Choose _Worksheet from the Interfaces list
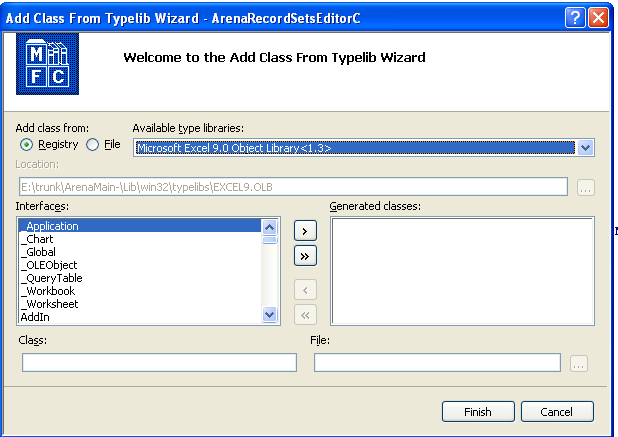Screen dimensions: 618x437 49,304
